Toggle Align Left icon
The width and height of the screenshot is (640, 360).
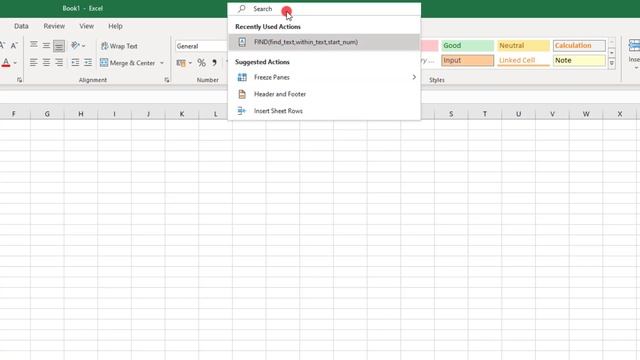pyautogui.click(x=33, y=62)
